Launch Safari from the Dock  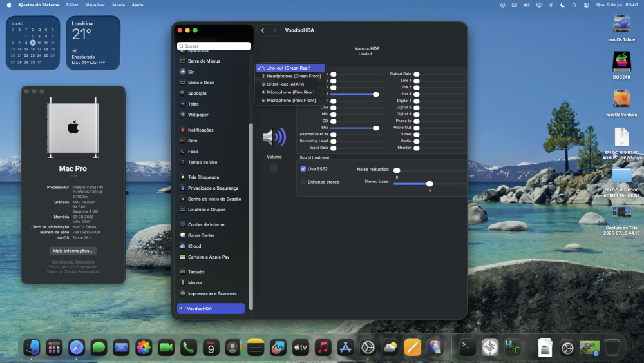77,348
